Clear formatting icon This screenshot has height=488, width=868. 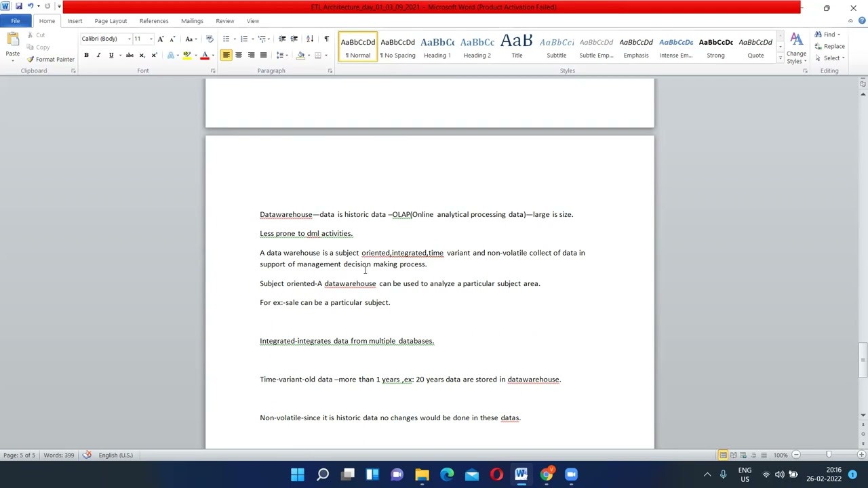[x=210, y=39]
